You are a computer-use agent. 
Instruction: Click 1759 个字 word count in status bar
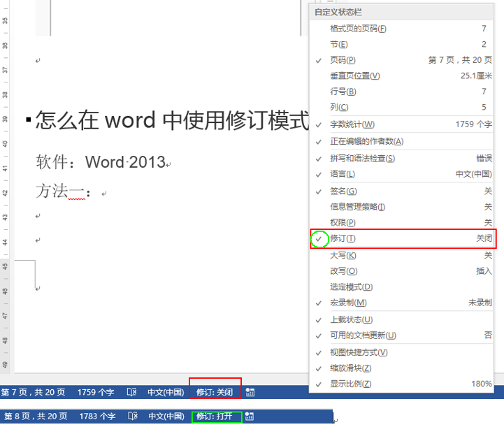pos(96,392)
